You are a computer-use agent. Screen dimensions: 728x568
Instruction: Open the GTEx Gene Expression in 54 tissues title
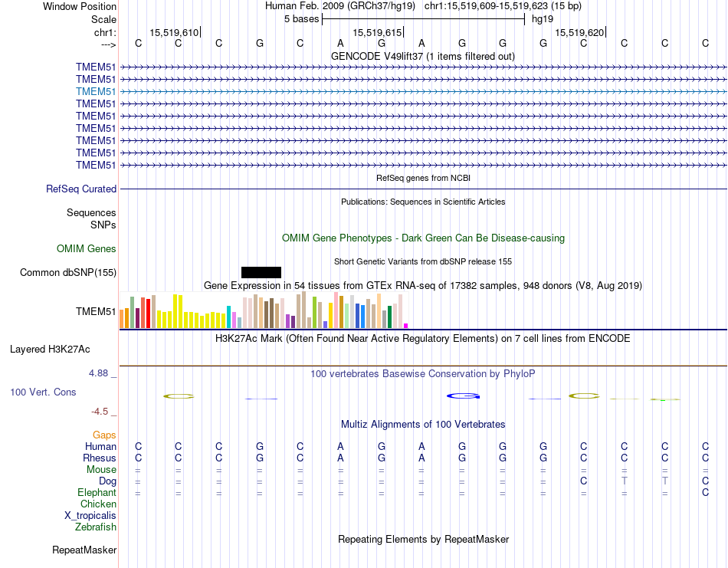pyautogui.click(x=423, y=286)
